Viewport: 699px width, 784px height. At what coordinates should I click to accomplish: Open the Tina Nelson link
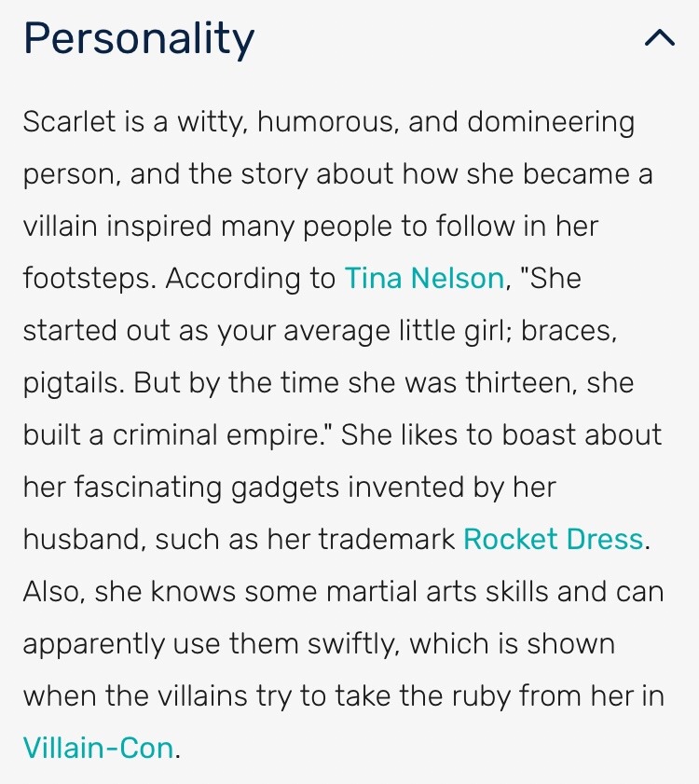coord(424,278)
